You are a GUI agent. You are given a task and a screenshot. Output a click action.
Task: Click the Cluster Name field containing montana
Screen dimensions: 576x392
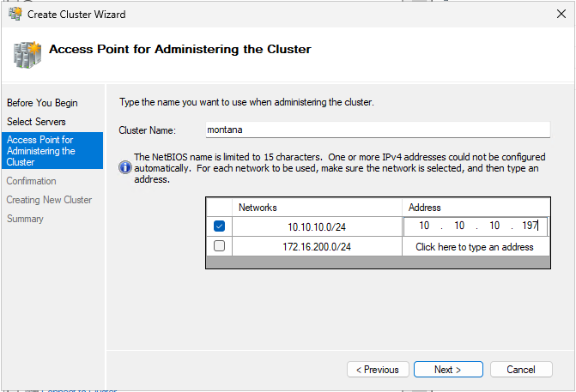[x=376, y=130]
